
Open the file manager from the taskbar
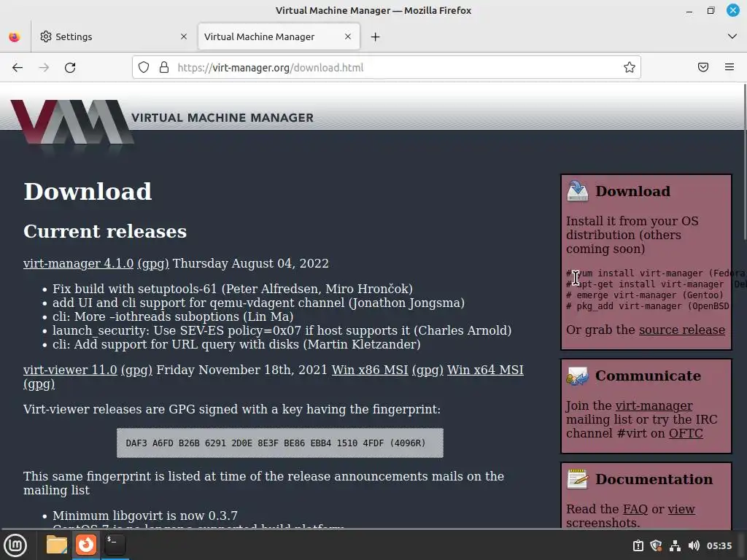pyautogui.click(x=56, y=545)
